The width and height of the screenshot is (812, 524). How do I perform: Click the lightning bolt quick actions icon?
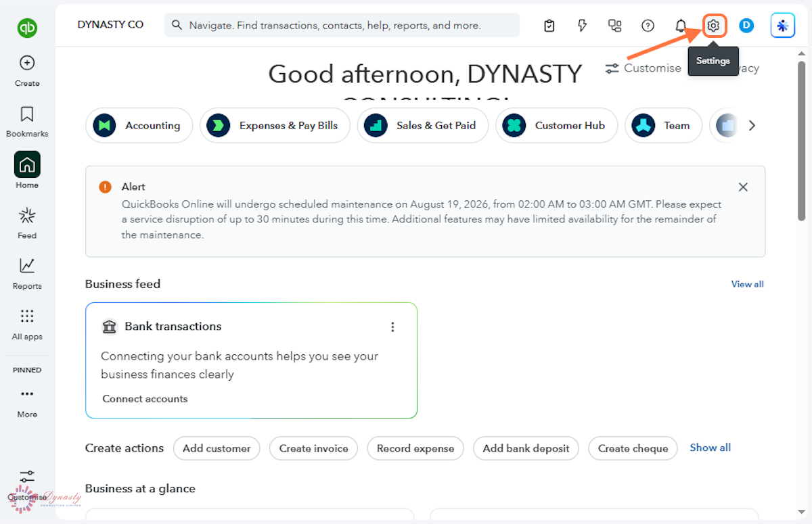pyautogui.click(x=582, y=26)
